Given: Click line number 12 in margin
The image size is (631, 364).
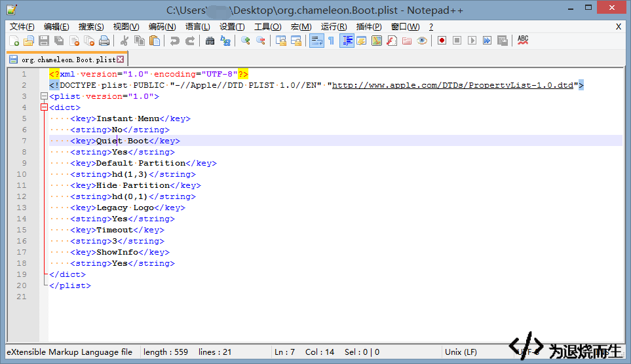Looking at the screenshot, I should [22, 196].
